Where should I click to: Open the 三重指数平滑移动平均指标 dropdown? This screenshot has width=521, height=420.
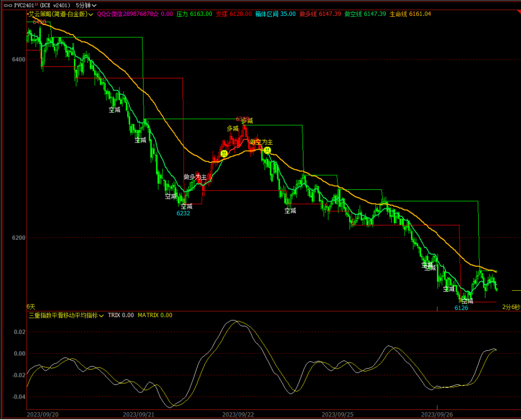tap(101, 315)
